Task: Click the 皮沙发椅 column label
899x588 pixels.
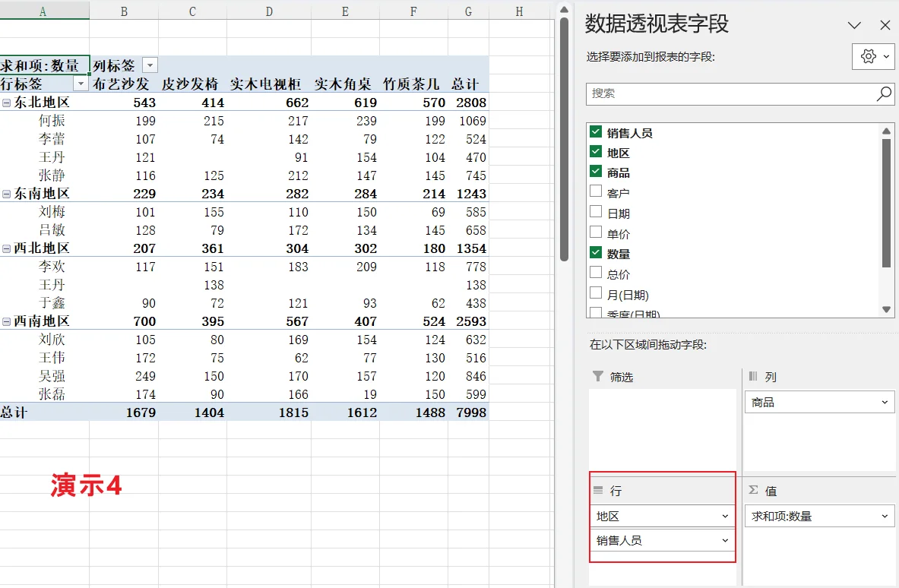Action: (x=190, y=84)
